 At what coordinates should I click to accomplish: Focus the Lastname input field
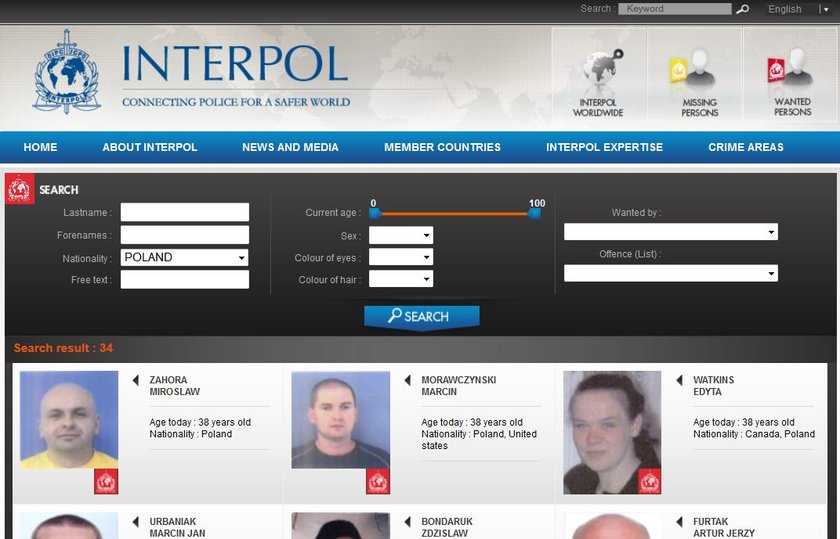[x=185, y=212]
